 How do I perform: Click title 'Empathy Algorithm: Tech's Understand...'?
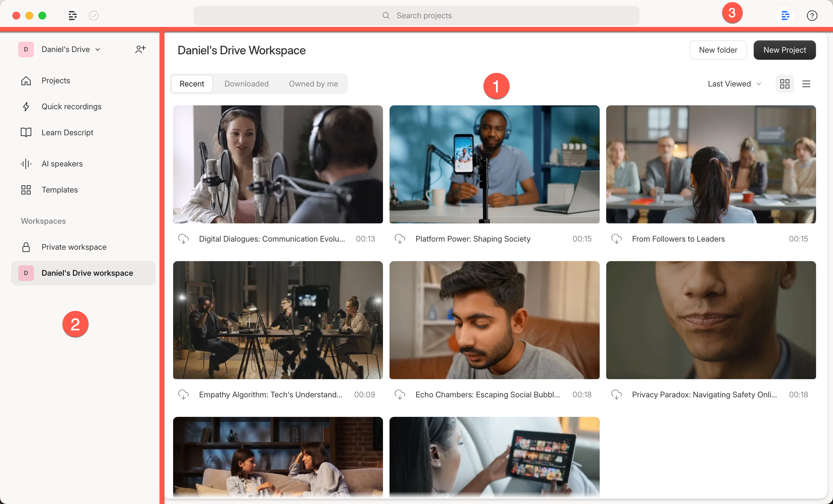coord(270,394)
